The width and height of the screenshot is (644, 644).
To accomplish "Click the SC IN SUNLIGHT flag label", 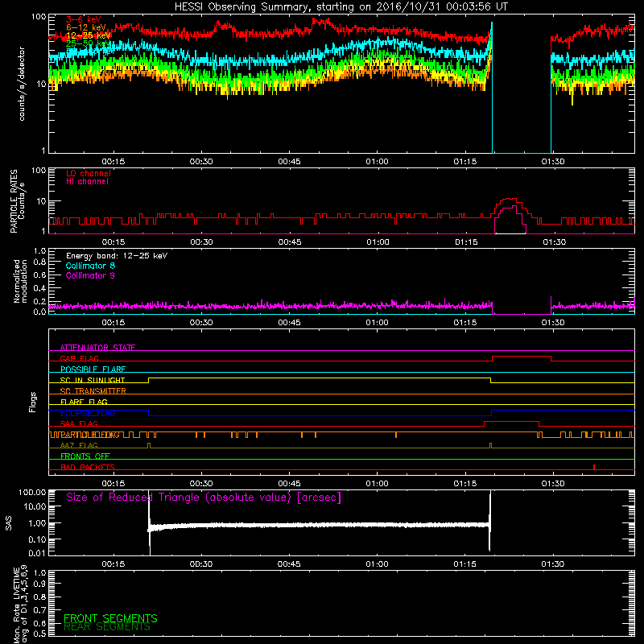I will pos(93,380).
